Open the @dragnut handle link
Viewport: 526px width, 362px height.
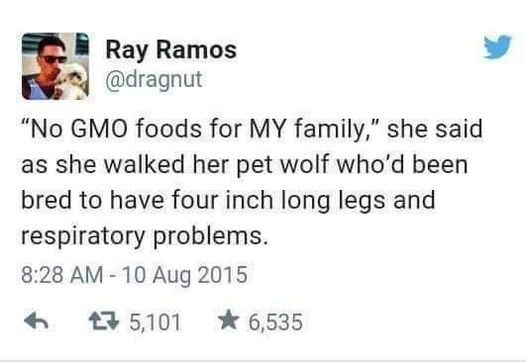pos(154,80)
